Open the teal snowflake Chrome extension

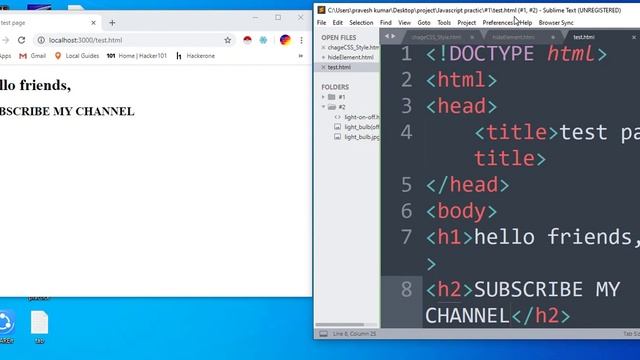point(263,40)
